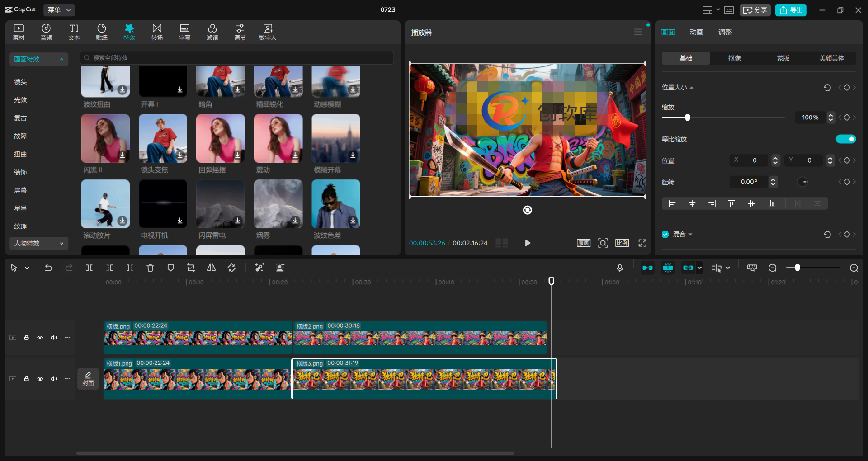
Task: Click the 封面 cover button
Action: point(88,379)
